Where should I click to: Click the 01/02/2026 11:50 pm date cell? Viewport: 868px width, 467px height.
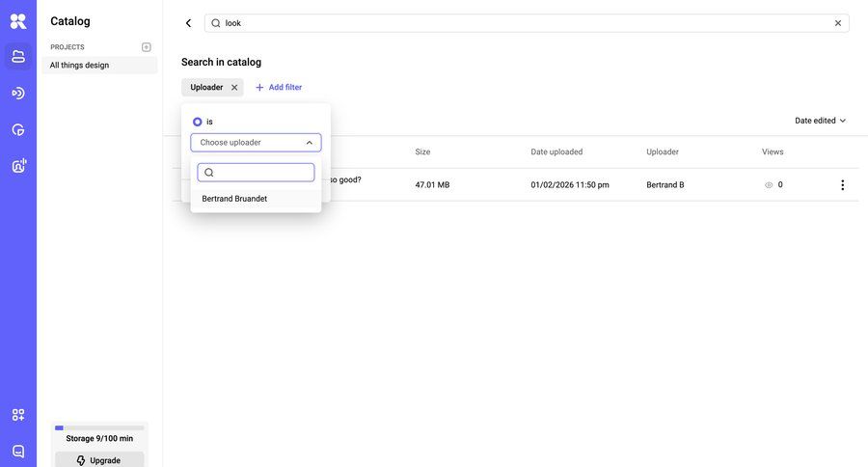[570, 185]
